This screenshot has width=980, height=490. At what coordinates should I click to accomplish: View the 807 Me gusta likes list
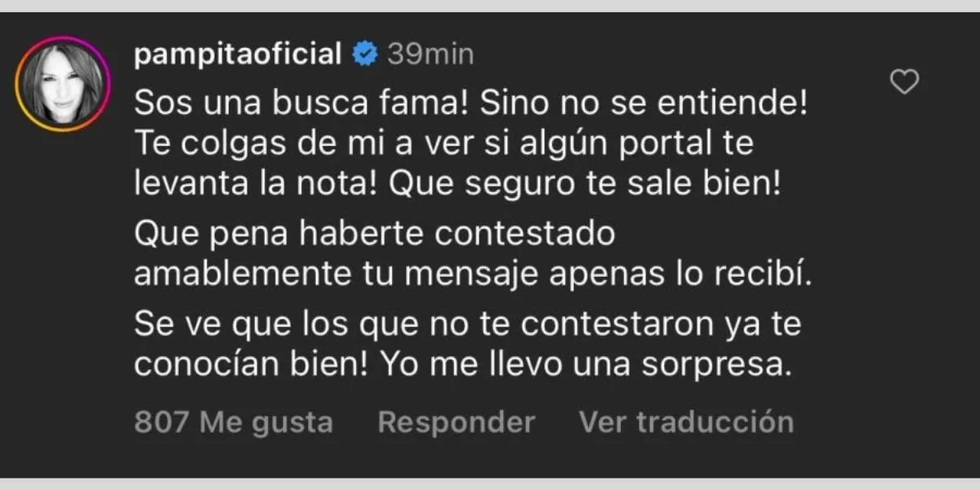click(x=234, y=422)
